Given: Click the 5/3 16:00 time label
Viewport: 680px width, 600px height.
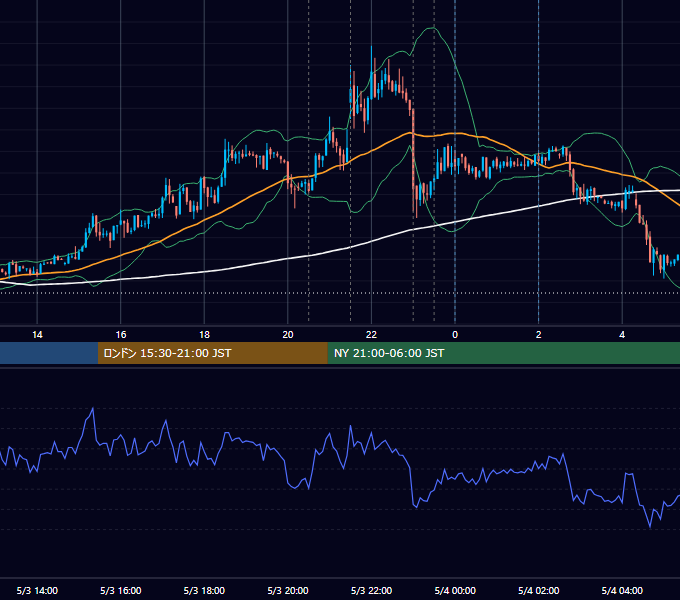Looking at the screenshot, I should click(x=121, y=590).
